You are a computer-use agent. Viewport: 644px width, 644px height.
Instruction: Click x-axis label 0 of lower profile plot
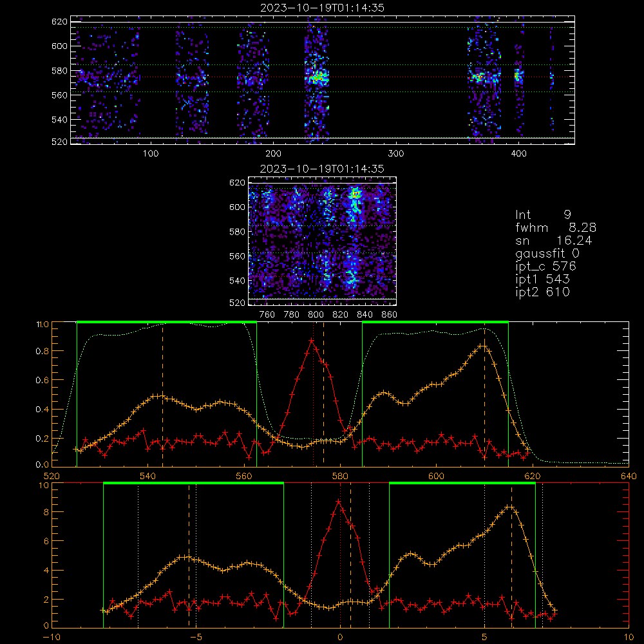[x=340, y=638]
